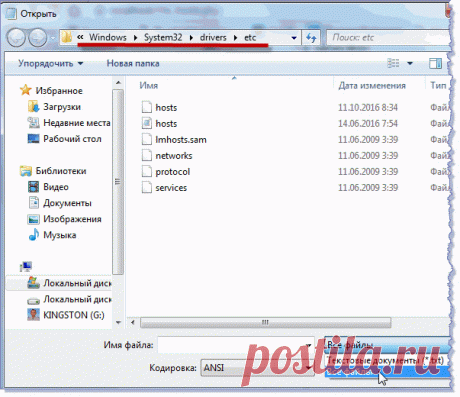Go back with the Back arrow button

click(x=16, y=38)
